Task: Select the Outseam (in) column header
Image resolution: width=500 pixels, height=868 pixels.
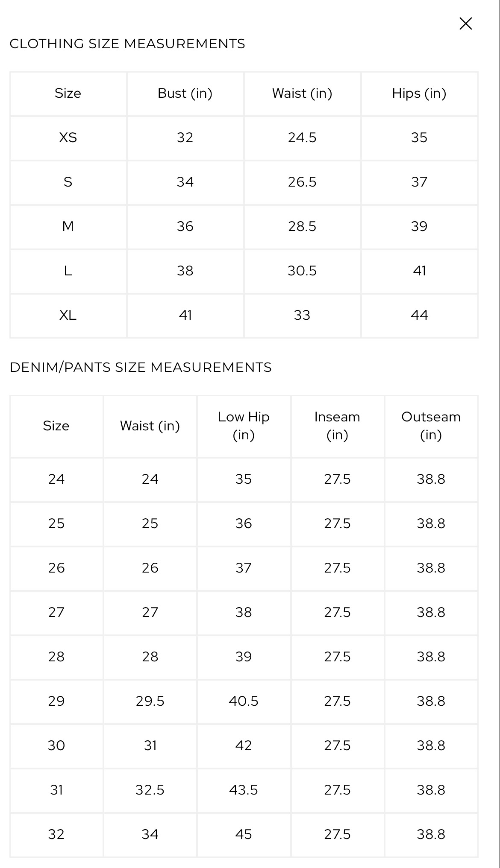Action: [x=431, y=426]
